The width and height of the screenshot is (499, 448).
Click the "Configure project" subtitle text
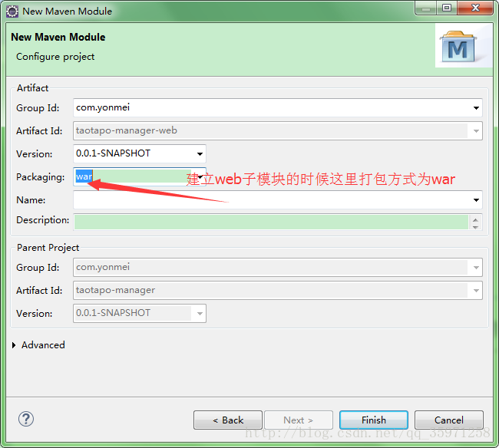55,57
